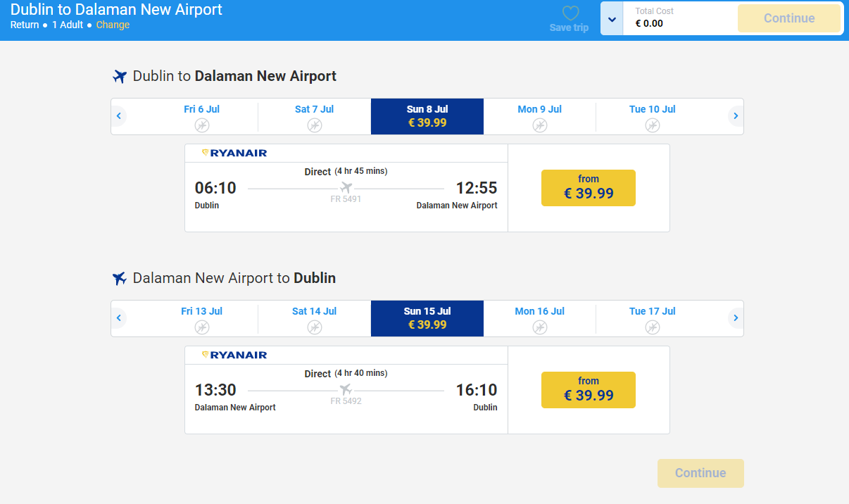
Task: Click the right arrow on the outbound date carousel
Action: point(735,115)
